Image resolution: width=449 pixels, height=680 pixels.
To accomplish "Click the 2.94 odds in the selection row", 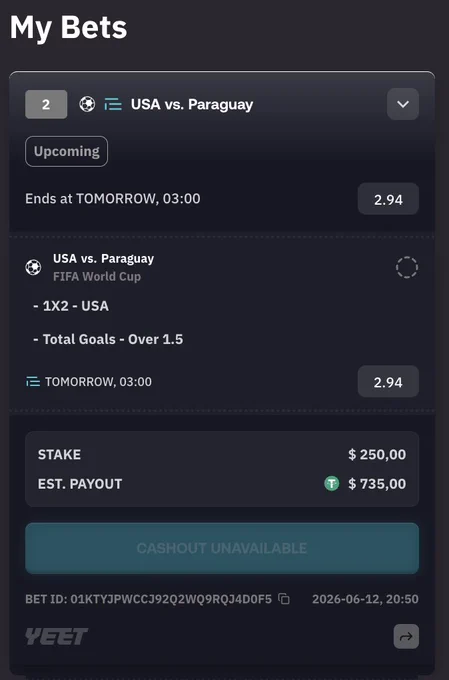I will click(388, 382).
